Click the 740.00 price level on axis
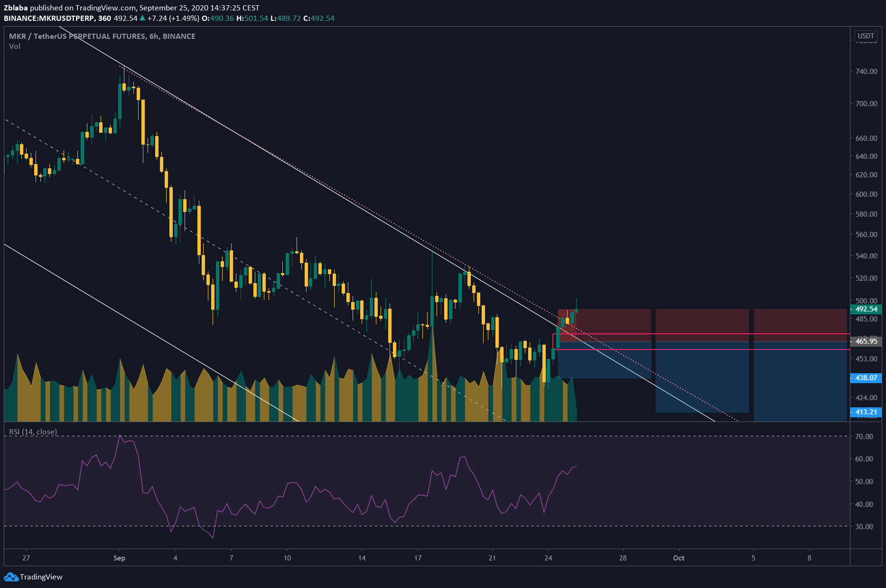 coord(866,71)
